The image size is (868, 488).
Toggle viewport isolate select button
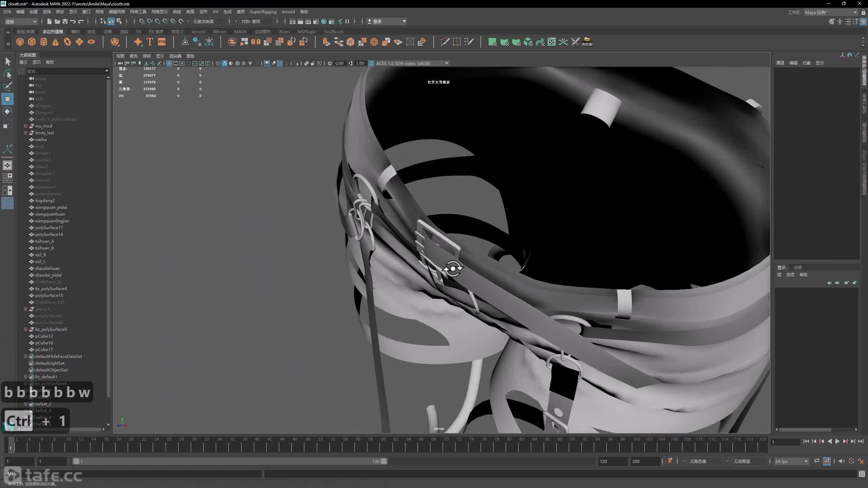[x=296, y=63]
